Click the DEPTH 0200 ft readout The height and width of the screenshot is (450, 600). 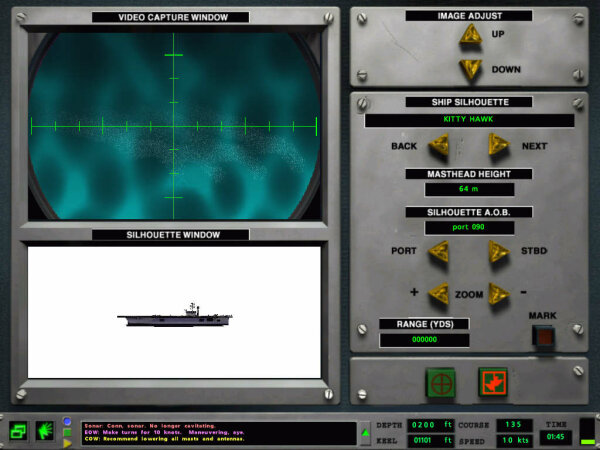pos(435,424)
